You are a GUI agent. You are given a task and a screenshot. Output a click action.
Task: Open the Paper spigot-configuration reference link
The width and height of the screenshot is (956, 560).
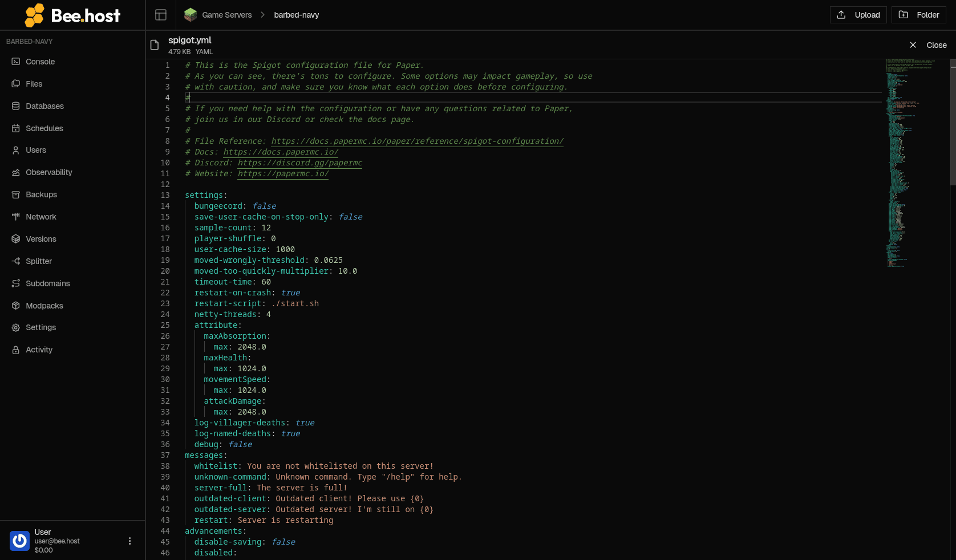coord(418,141)
